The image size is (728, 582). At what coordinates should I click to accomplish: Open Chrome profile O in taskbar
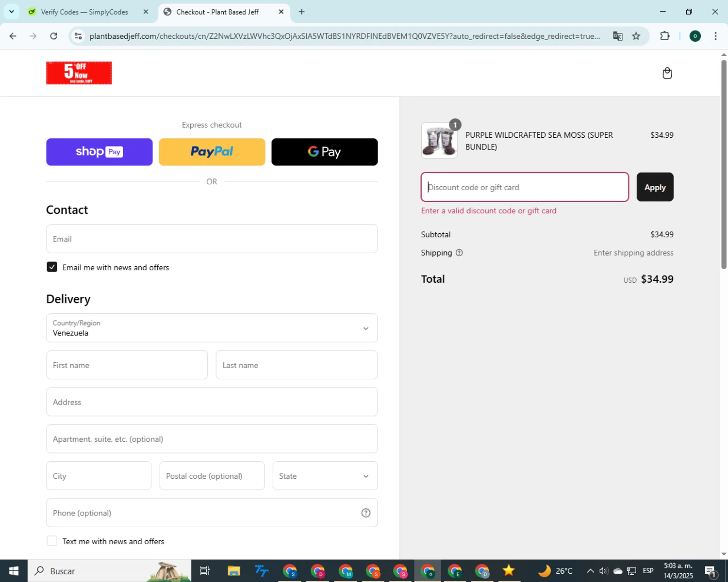[x=428, y=571]
